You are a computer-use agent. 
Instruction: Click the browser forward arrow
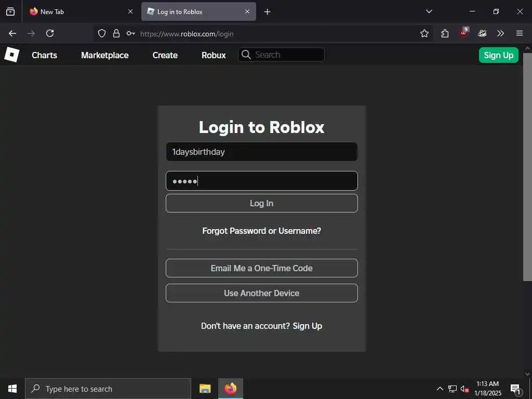[31, 33]
